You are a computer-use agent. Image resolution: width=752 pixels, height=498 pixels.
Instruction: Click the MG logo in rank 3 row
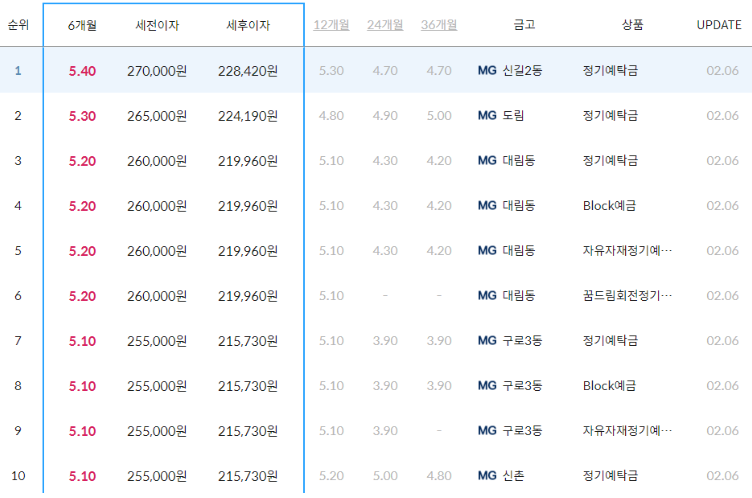coord(487,160)
